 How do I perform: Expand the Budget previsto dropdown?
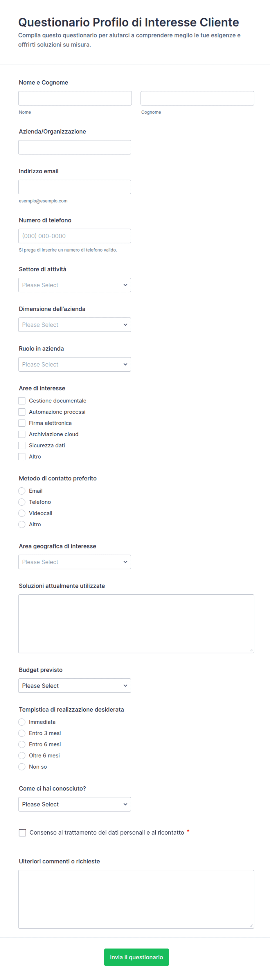click(x=74, y=685)
